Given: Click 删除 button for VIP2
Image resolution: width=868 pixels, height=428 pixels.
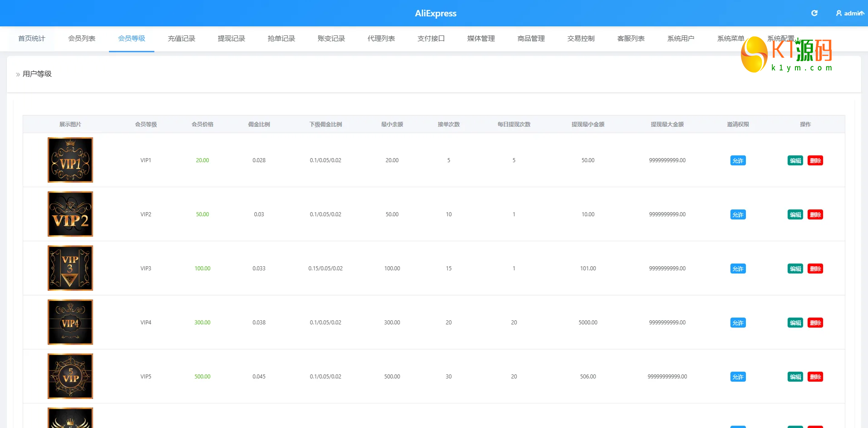Looking at the screenshot, I should tap(815, 214).
